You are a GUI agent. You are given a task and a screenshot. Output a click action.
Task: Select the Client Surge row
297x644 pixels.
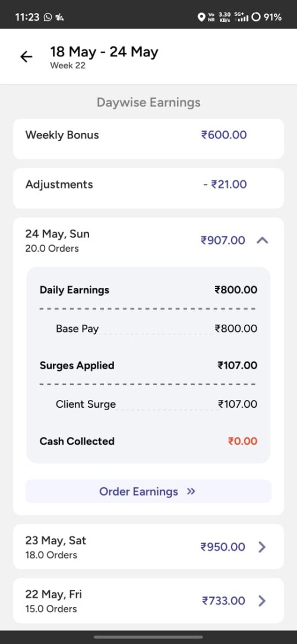click(x=148, y=404)
